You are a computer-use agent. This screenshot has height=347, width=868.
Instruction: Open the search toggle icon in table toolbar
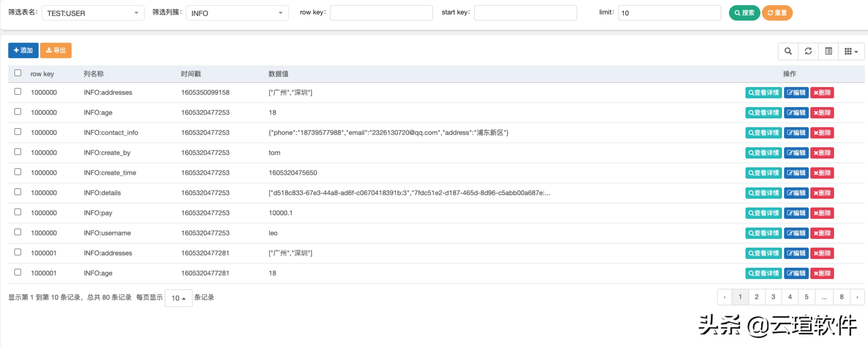click(788, 51)
